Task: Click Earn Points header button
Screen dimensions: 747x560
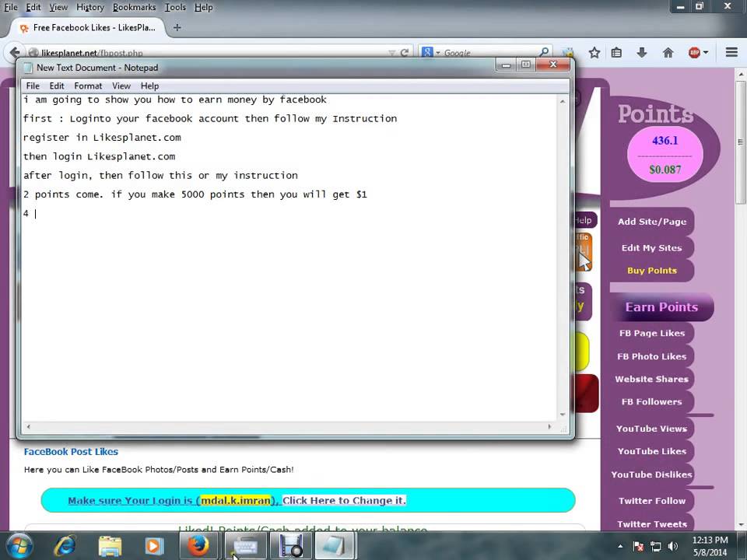Action: point(661,307)
